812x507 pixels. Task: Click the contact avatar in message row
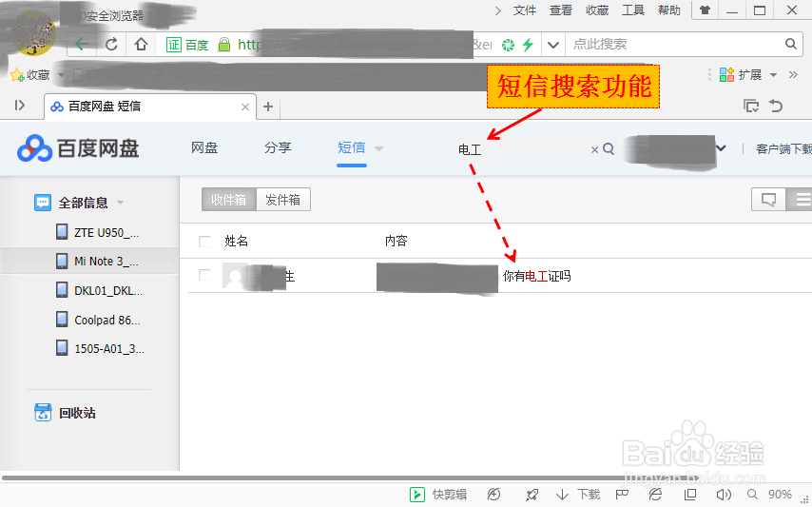click(235, 276)
